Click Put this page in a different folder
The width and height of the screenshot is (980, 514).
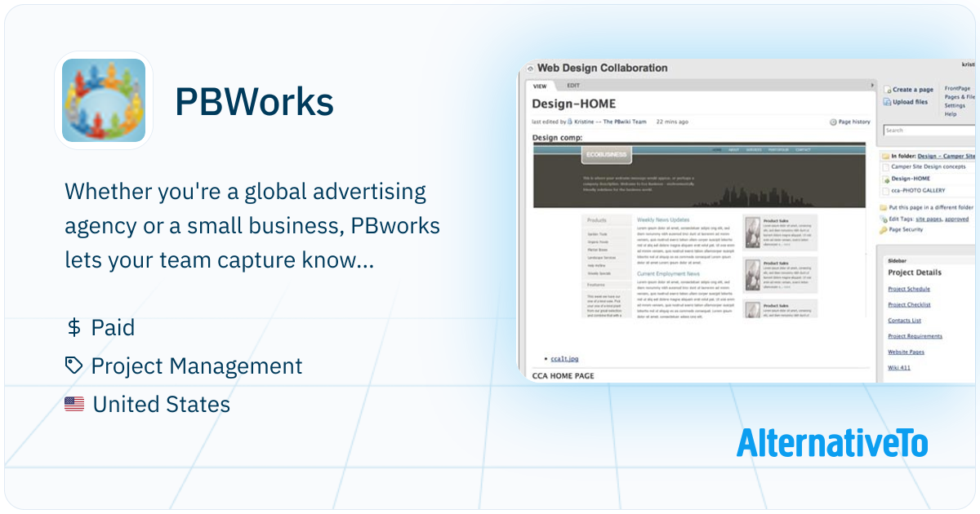(933, 208)
